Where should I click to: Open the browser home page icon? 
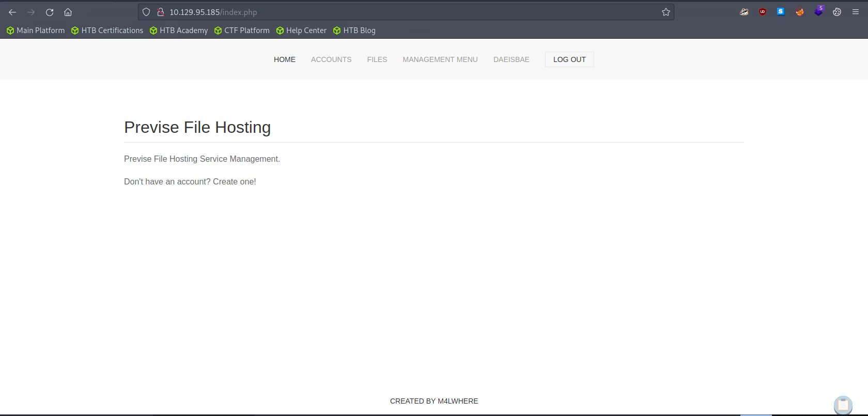(x=68, y=12)
